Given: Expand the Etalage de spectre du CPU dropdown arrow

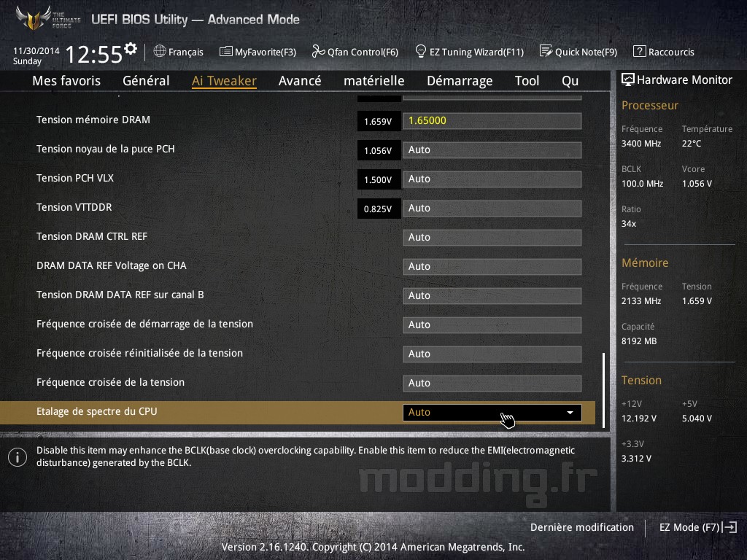Looking at the screenshot, I should click(570, 413).
